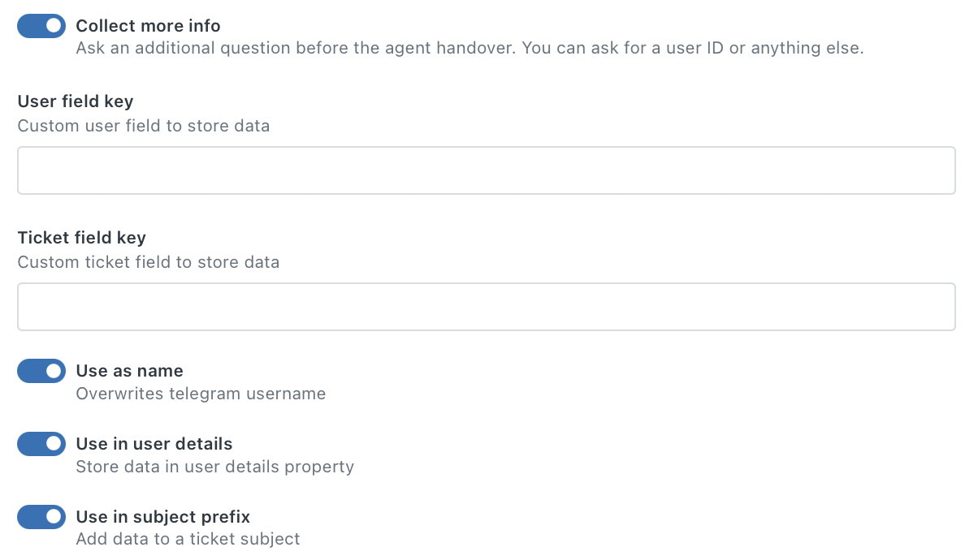Select the Use in user details label

point(154,443)
